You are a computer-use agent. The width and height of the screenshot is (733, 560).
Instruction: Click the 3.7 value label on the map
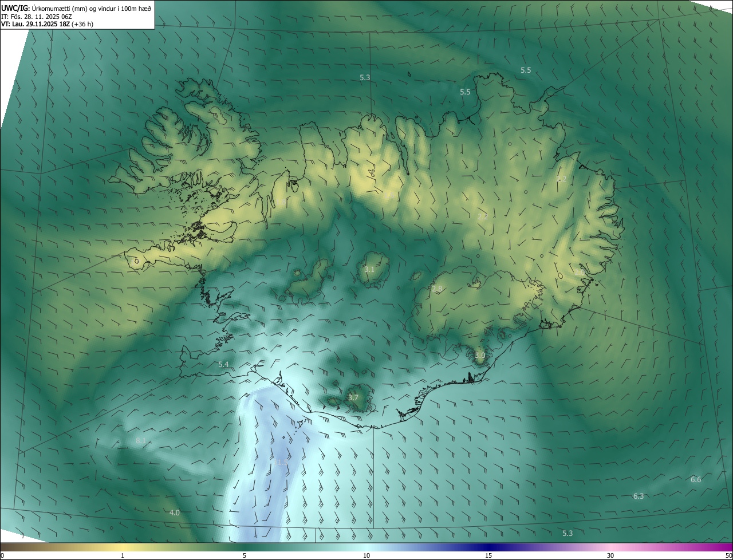(353, 397)
